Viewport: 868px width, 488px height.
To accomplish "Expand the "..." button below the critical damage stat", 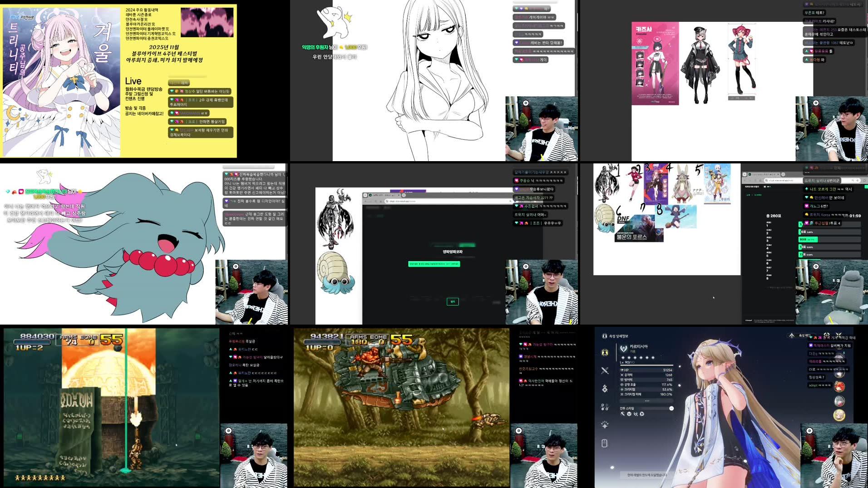I will (646, 400).
